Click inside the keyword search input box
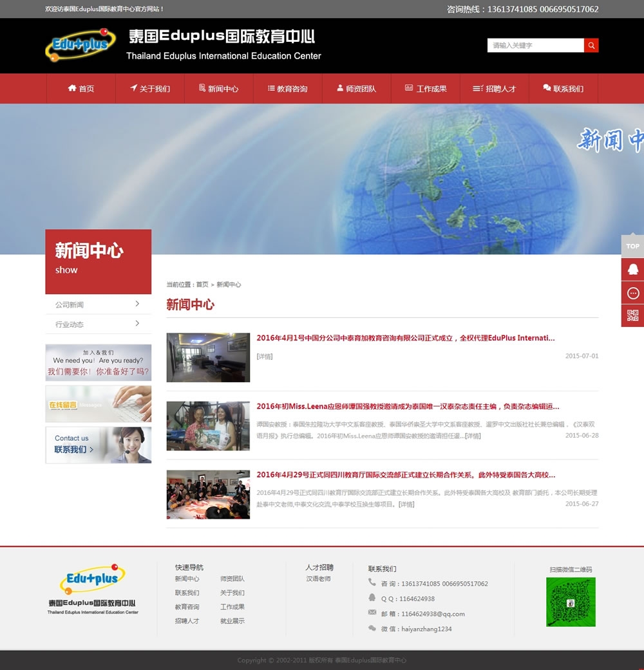This screenshot has width=644, height=670. pos(535,45)
